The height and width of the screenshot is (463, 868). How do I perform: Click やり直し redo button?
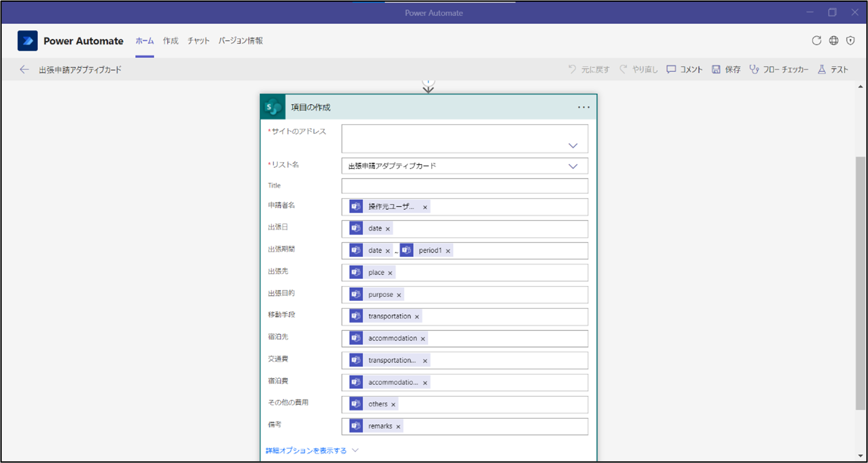pyautogui.click(x=639, y=70)
